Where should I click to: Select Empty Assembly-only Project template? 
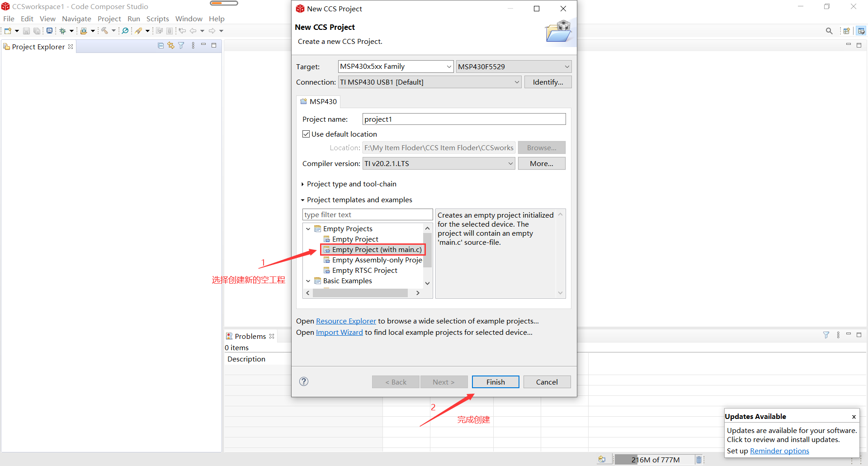pyautogui.click(x=373, y=260)
